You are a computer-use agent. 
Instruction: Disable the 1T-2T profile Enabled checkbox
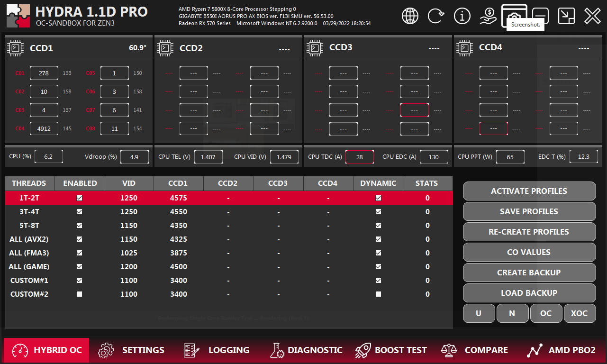pyautogui.click(x=79, y=198)
